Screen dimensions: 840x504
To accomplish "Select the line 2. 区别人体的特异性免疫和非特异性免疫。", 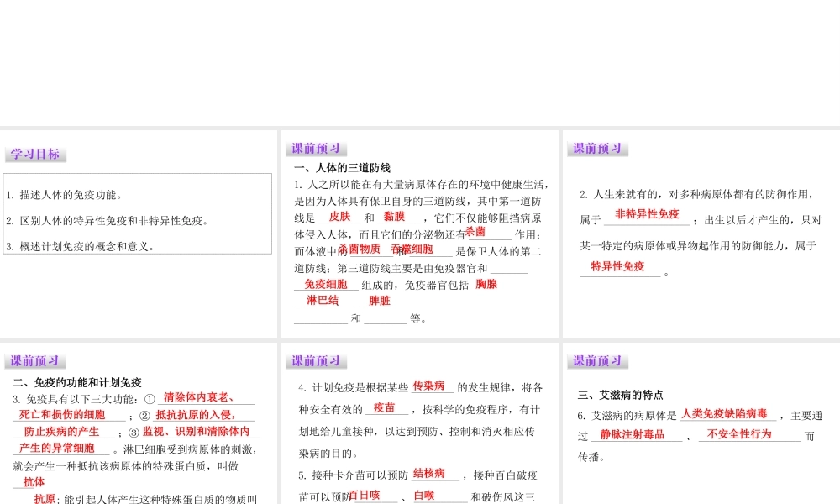I will (108, 221).
